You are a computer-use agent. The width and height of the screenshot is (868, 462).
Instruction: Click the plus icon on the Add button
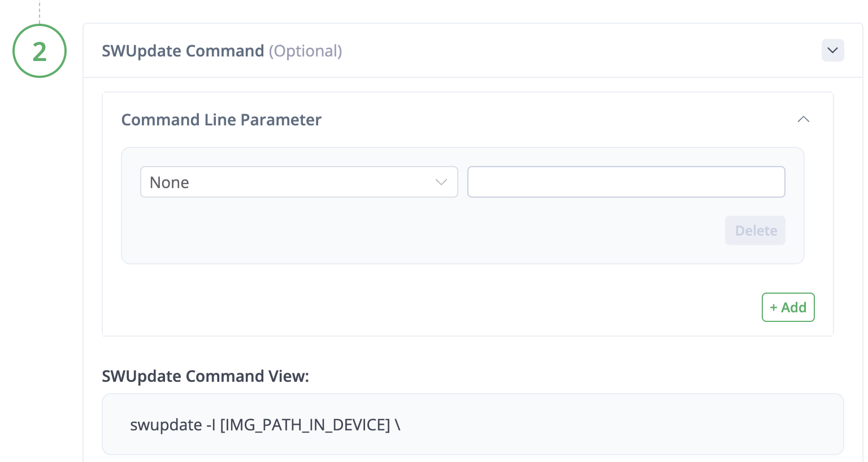[774, 308]
